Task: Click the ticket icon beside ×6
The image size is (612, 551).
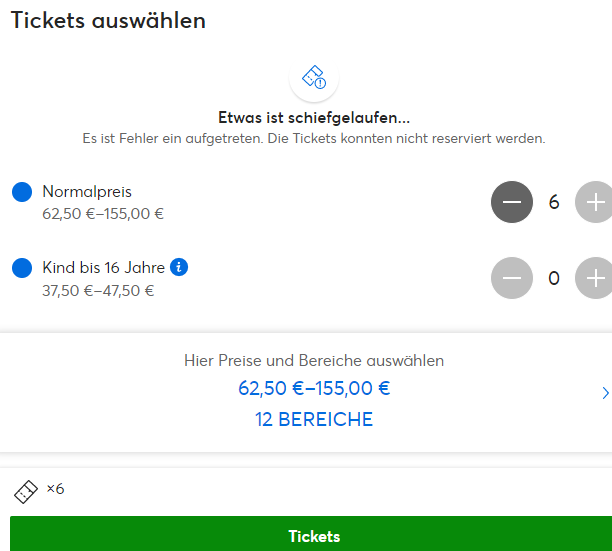Action: (26, 491)
